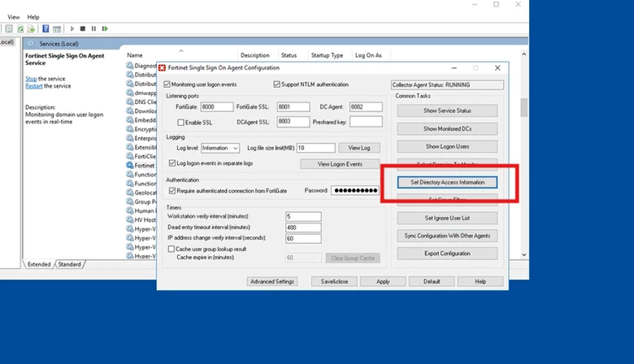Open the View menu

[x=13, y=17]
